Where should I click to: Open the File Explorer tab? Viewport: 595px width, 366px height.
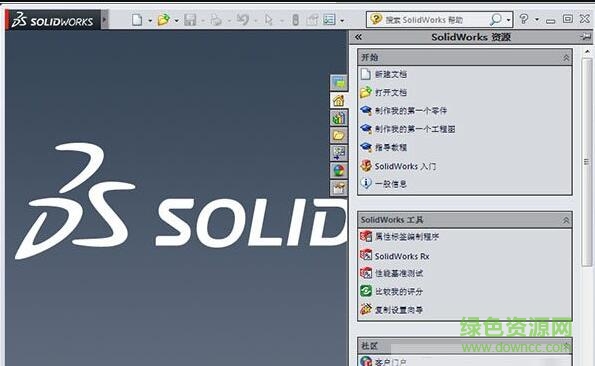pyautogui.click(x=338, y=136)
